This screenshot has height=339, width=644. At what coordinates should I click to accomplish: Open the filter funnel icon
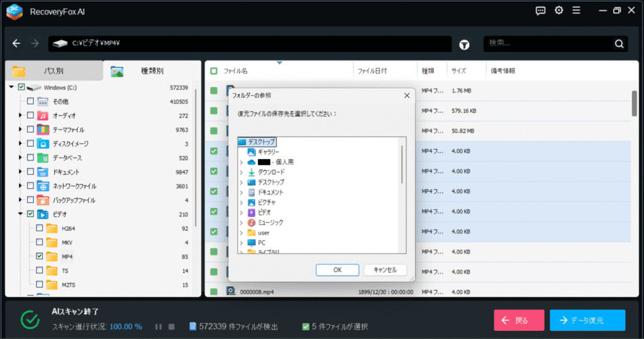coord(464,45)
